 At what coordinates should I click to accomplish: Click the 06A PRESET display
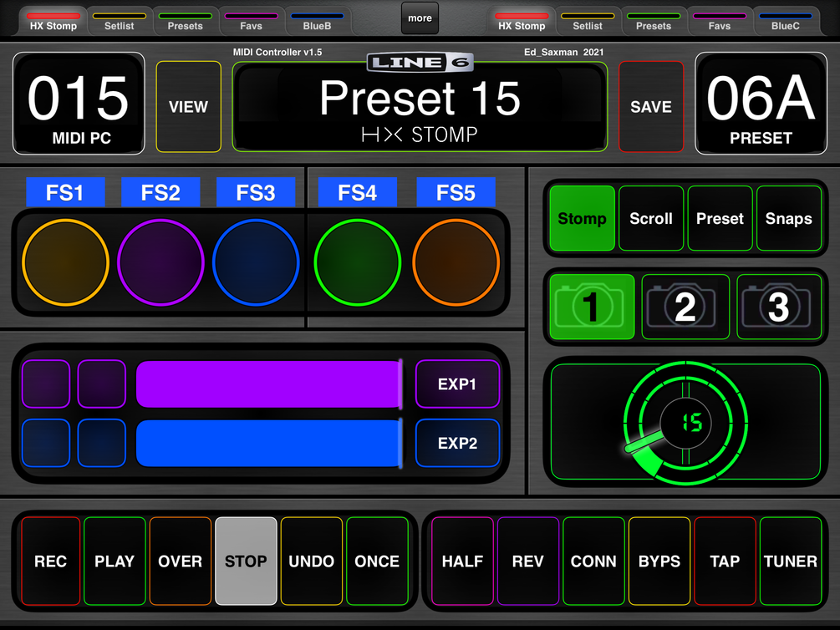click(761, 104)
